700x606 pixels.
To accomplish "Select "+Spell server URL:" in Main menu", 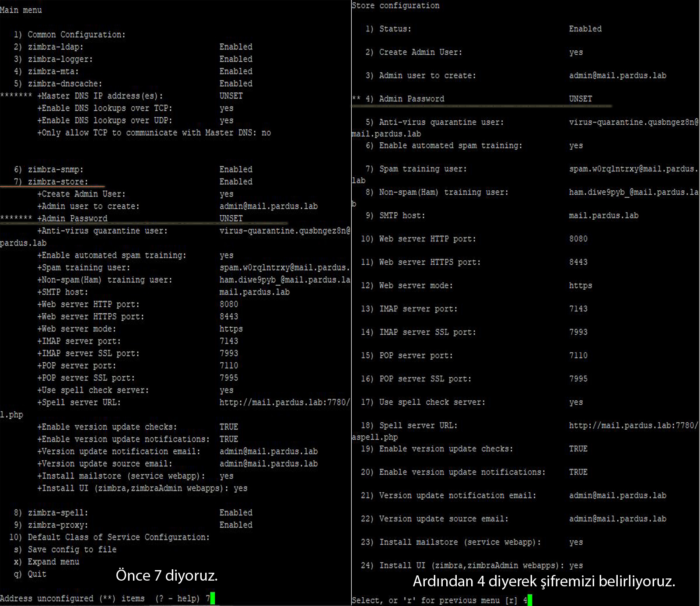I will pyautogui.click(x=79, y=402).
